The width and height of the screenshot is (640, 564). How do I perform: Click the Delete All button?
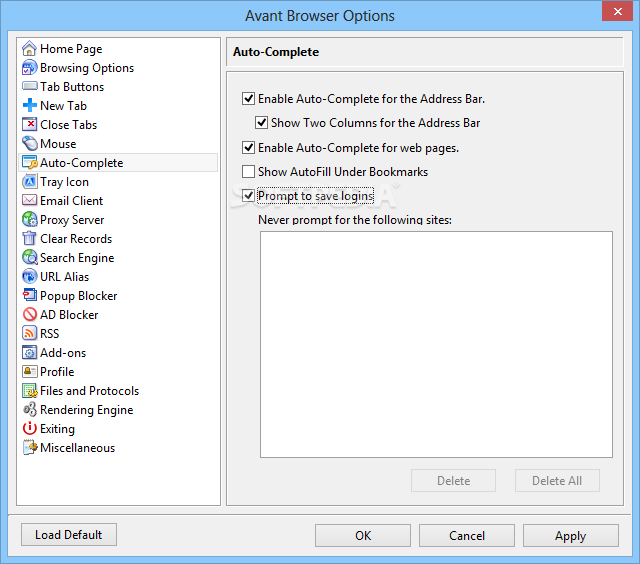[557, 481]
